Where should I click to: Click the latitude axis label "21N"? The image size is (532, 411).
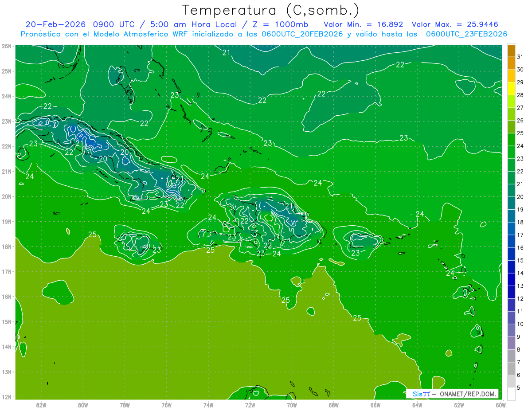pos(7,171)
